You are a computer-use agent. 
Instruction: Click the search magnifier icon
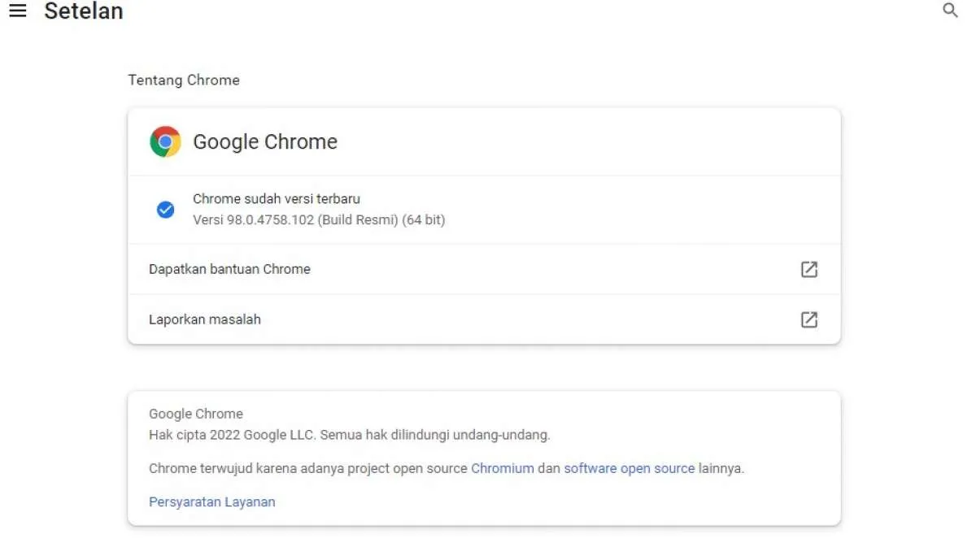tap(950, 11)
